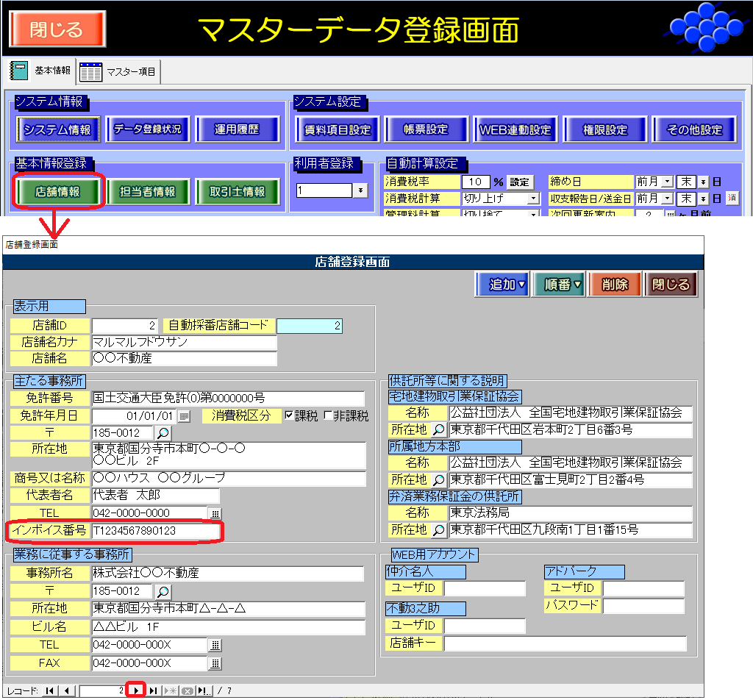Click the calendar icon beside 免許年月日
Image resolution: width=753 pixels, height=700 pixels.
(184, 416)
